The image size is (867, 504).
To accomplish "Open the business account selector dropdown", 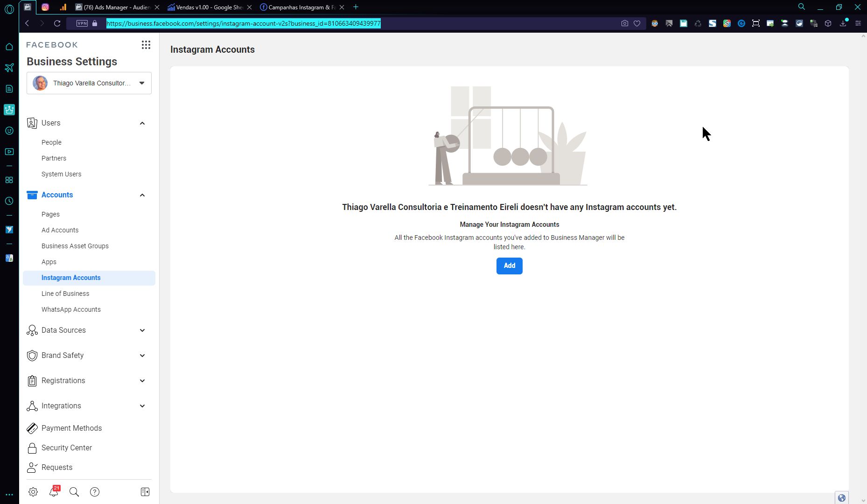I will [x=89, y=83].
